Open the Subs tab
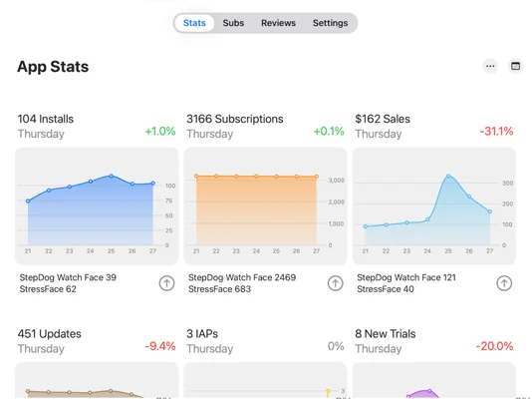The image size is (532, 399). 233,23
